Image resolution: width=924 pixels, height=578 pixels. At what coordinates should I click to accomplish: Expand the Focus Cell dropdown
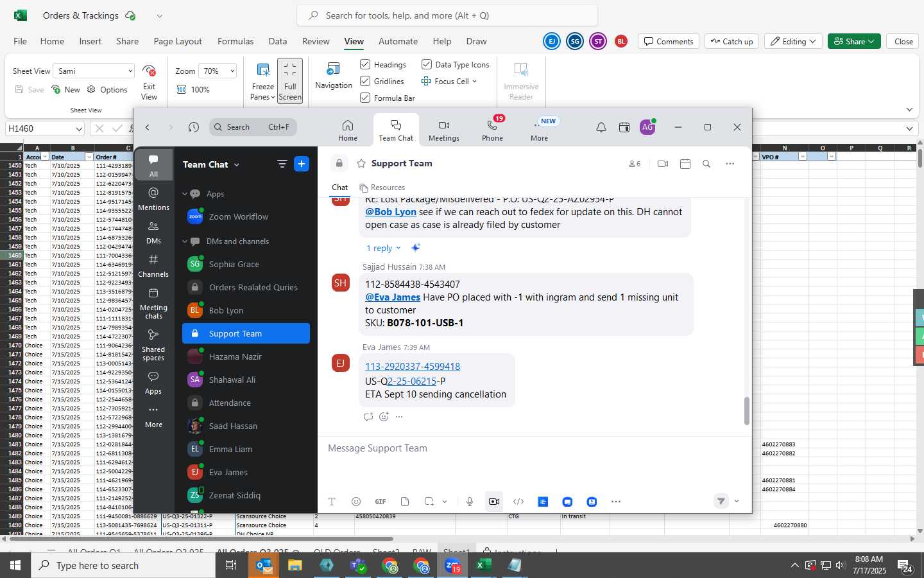[x=474, y=82]
